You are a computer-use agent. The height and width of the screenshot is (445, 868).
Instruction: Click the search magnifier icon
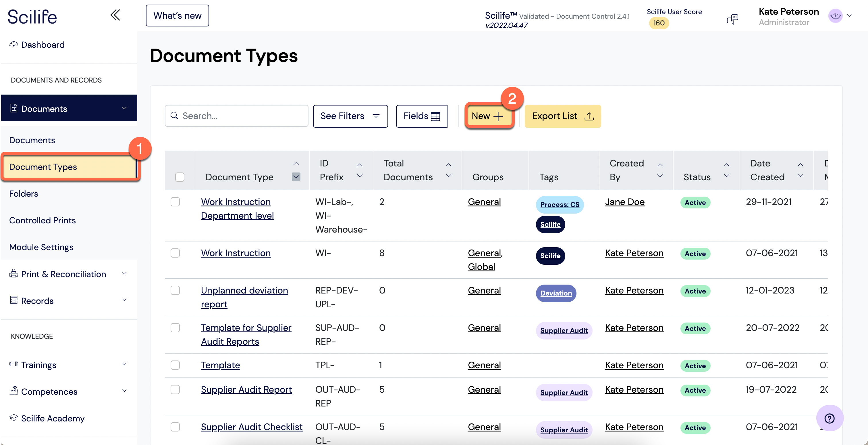[x=174, y=116]
